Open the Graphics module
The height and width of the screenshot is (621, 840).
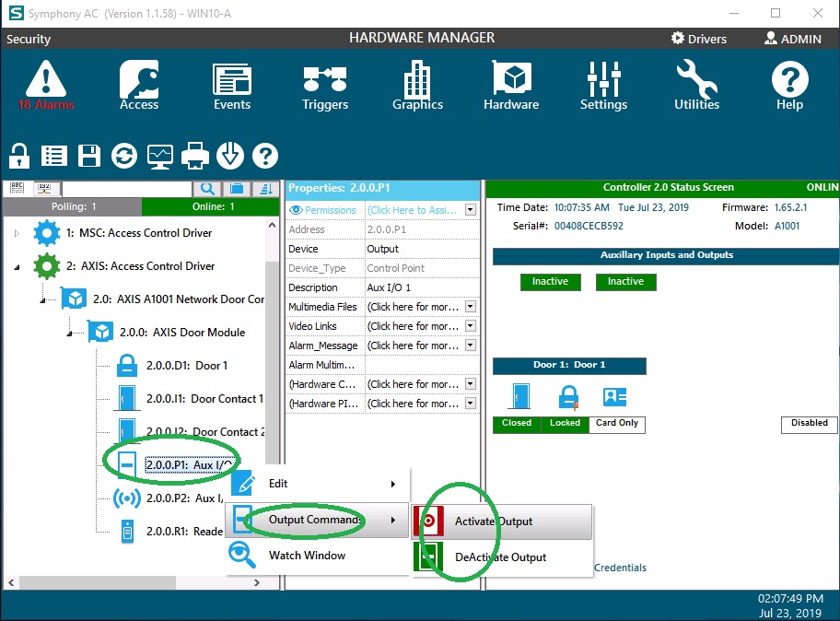(x=418, y=85)
